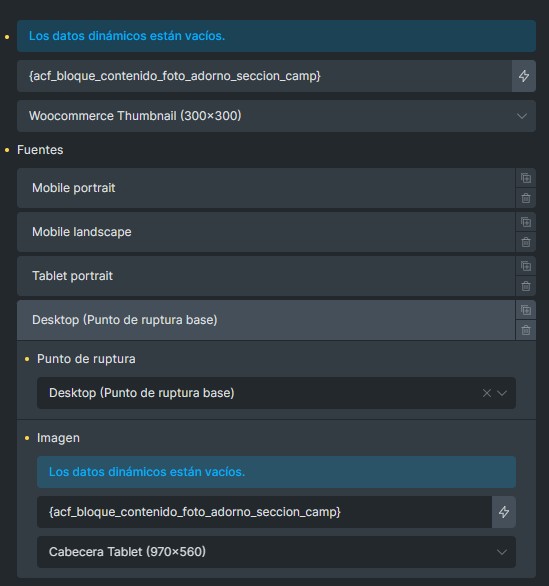
Task: Delete the Mobile portrait source
Action: pyautogui.click(x=526, y=198)
